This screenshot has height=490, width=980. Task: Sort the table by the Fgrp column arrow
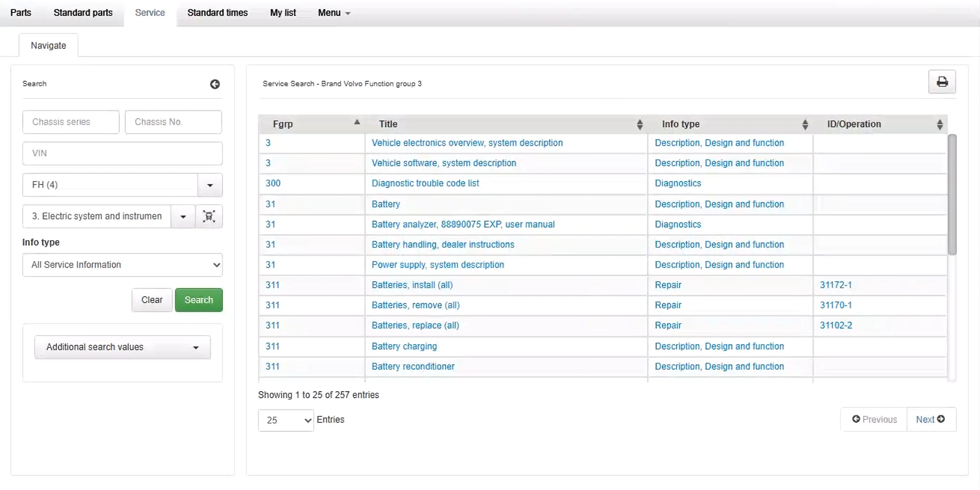click(x=357, y=123)
